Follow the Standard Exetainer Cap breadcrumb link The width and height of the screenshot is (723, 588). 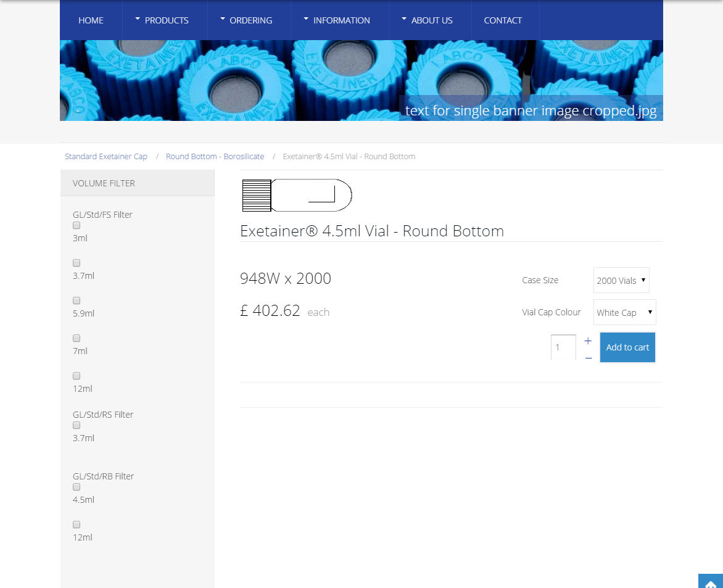coord(106,156)
